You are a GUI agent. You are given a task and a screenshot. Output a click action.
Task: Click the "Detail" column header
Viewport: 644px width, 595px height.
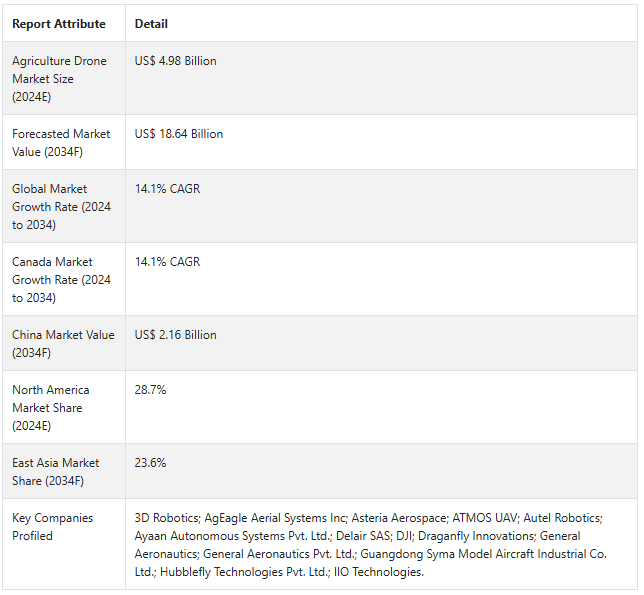(x=151, y=23)
